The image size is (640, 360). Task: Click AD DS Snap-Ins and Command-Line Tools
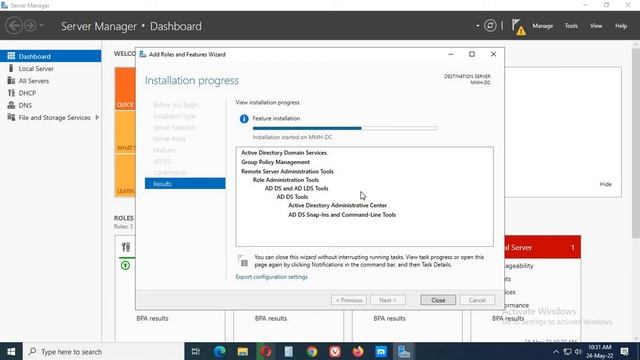click(x=342, y=215)
